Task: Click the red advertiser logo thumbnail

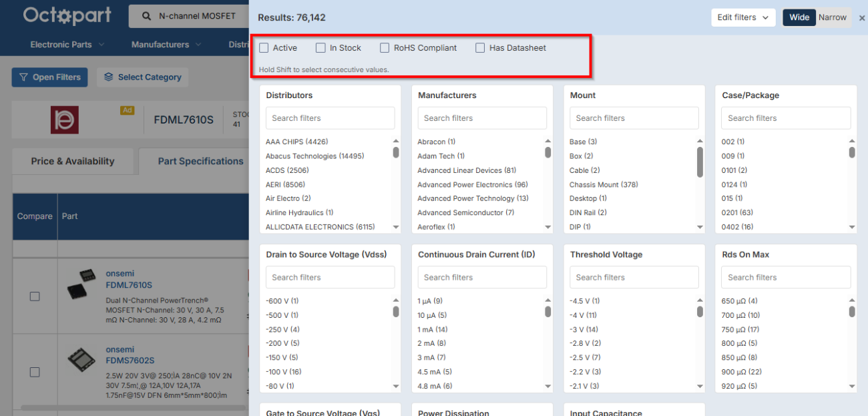Action: [65, 120]
